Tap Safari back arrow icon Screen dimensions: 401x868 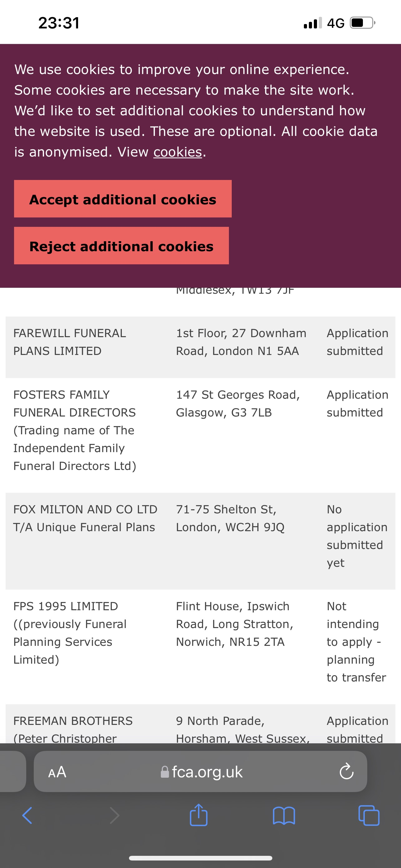[27, 816]
